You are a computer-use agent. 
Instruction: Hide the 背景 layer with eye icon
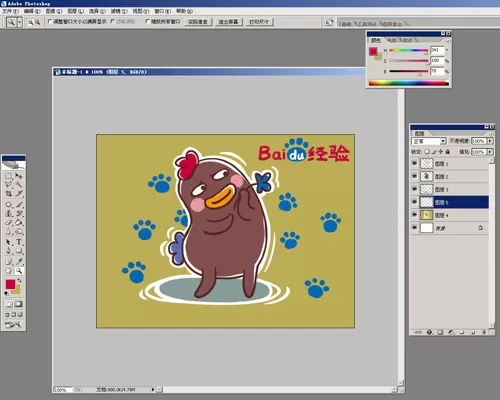coord(414,228)
